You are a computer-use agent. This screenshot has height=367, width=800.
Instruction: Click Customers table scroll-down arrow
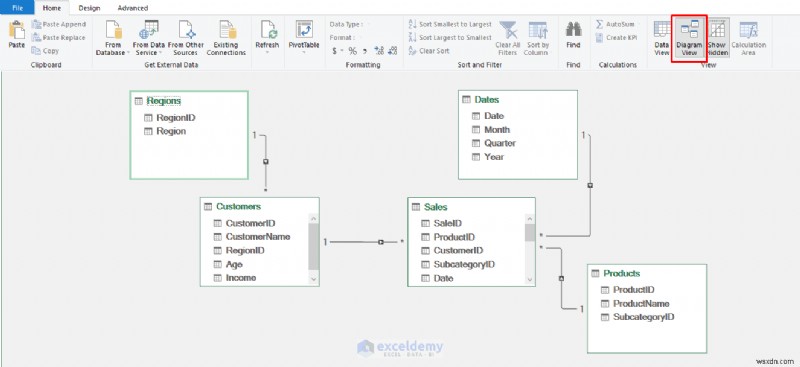click(x=313, y=279)
